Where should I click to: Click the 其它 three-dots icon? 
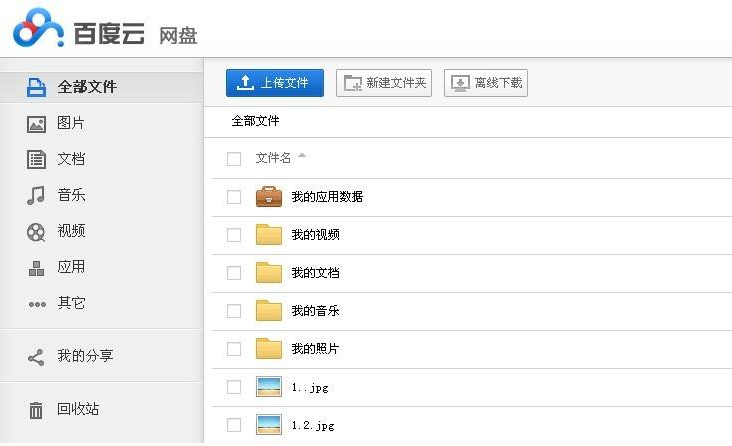click(37, 304)
